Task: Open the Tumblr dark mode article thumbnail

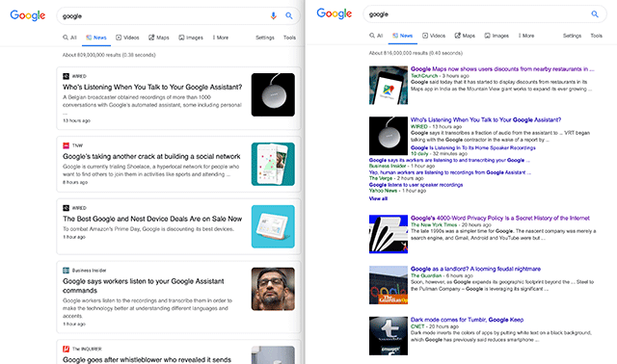Action: click(389, 336)
